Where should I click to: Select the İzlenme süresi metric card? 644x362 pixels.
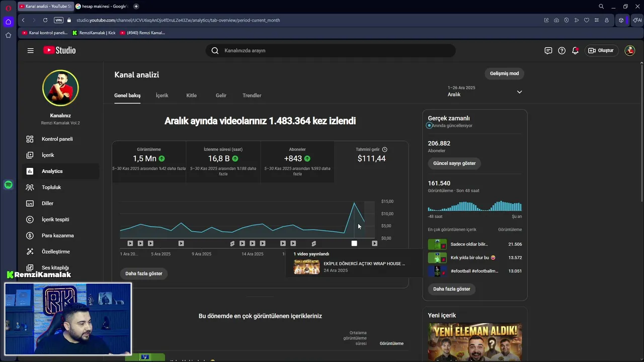point(223,162)
